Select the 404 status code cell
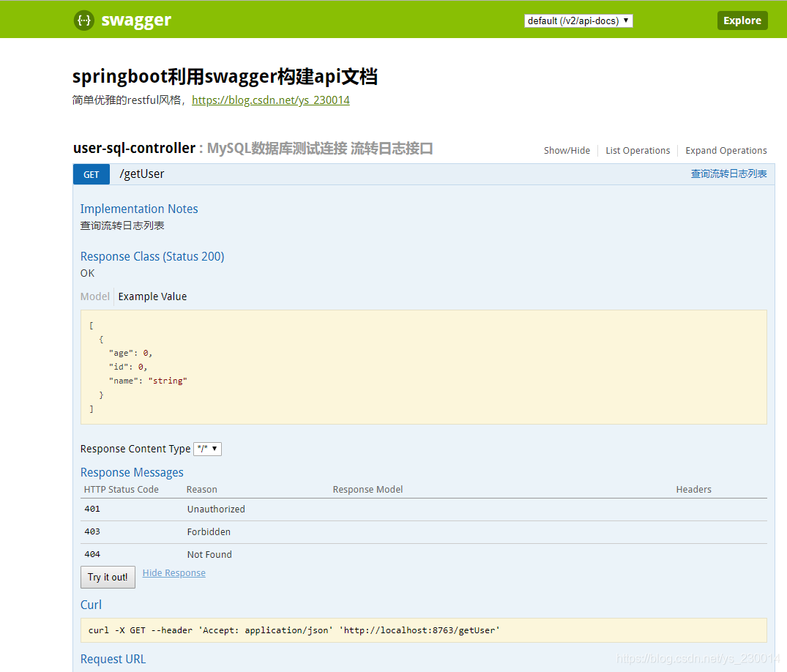The image size is (787, 672). point(92,554)
